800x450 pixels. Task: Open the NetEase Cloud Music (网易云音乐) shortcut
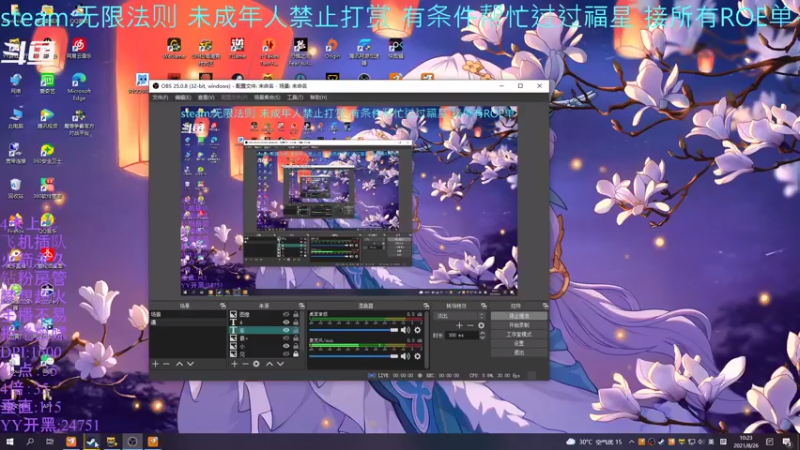point(79,48)
